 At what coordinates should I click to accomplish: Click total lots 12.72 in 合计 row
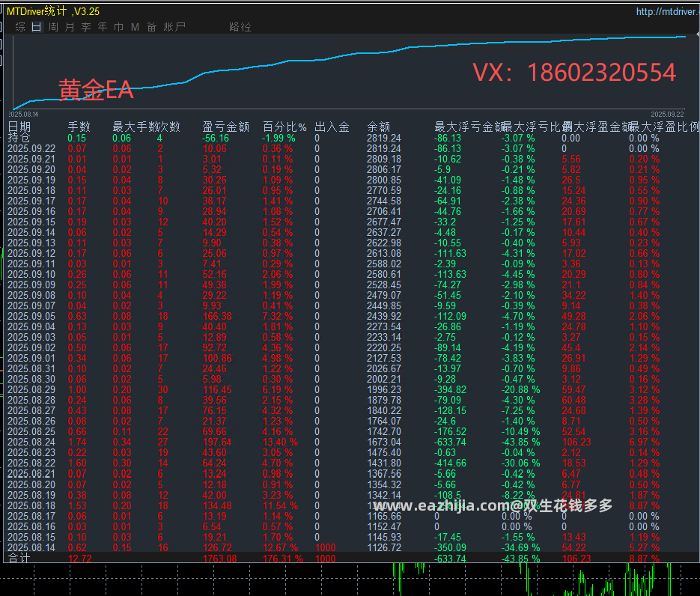(x=79, y=558)
